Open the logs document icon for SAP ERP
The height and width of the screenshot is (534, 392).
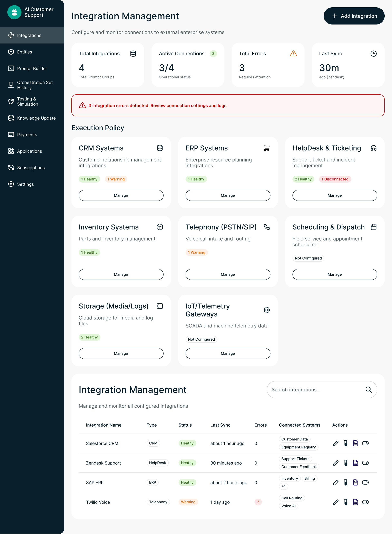point(355,482)
